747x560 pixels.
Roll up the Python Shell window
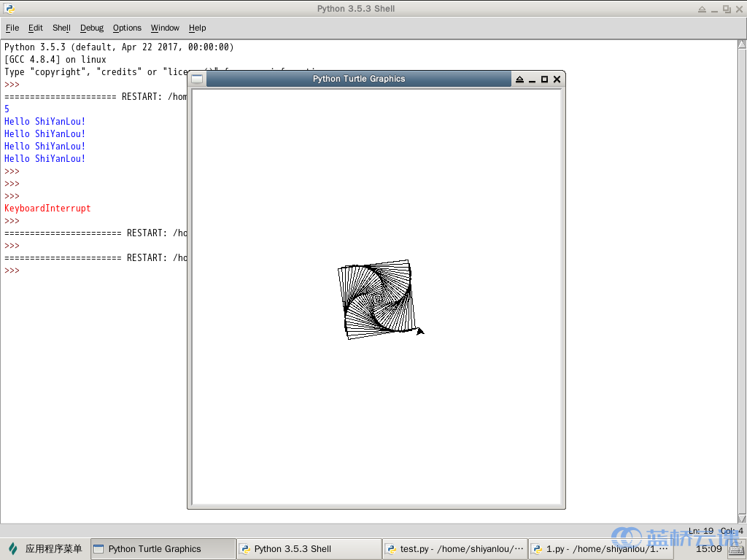[702, 9]
